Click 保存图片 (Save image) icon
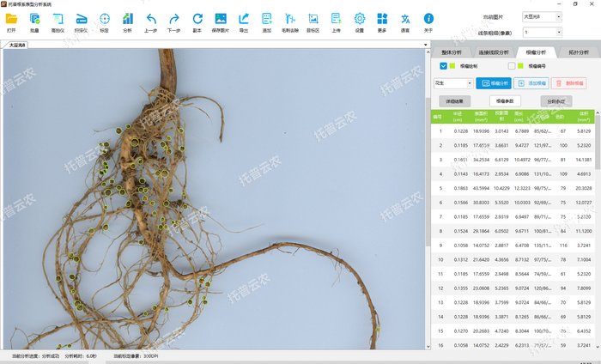This screenshot has width=601, height=364. pyautogui.click(x=221, y=19)
